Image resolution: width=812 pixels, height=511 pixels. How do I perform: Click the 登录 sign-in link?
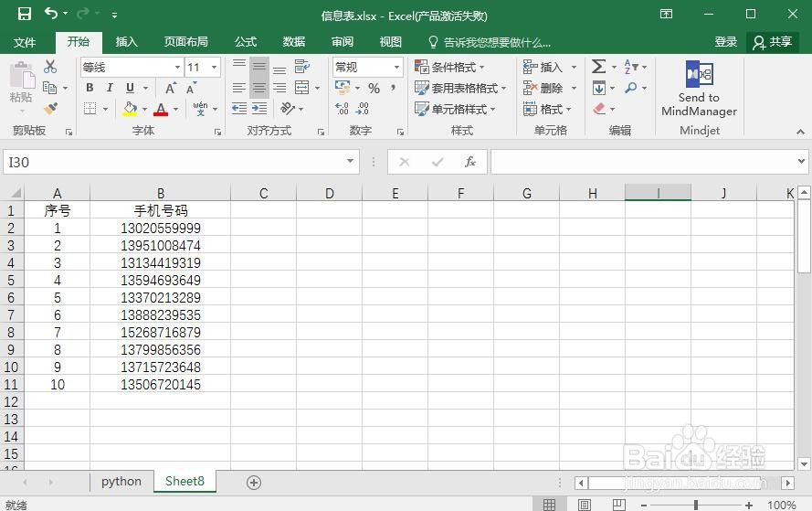(725, 42)
